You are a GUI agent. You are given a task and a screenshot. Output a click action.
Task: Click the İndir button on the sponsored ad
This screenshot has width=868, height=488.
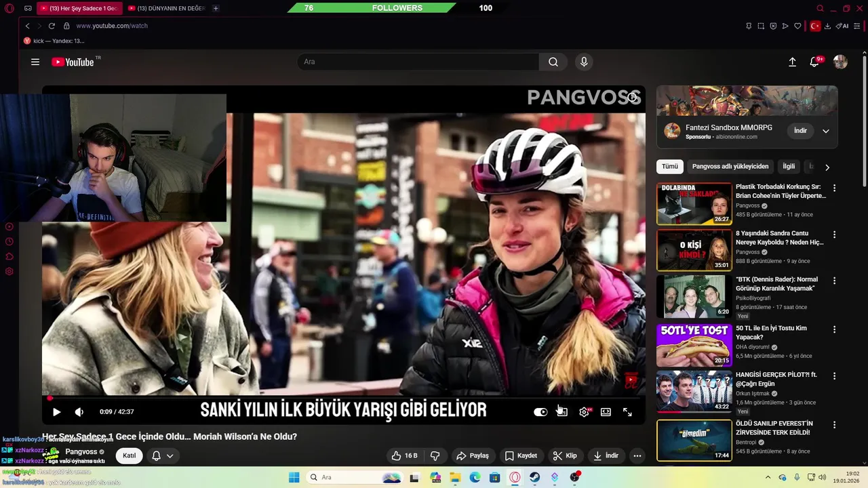(x=801, y=130)
